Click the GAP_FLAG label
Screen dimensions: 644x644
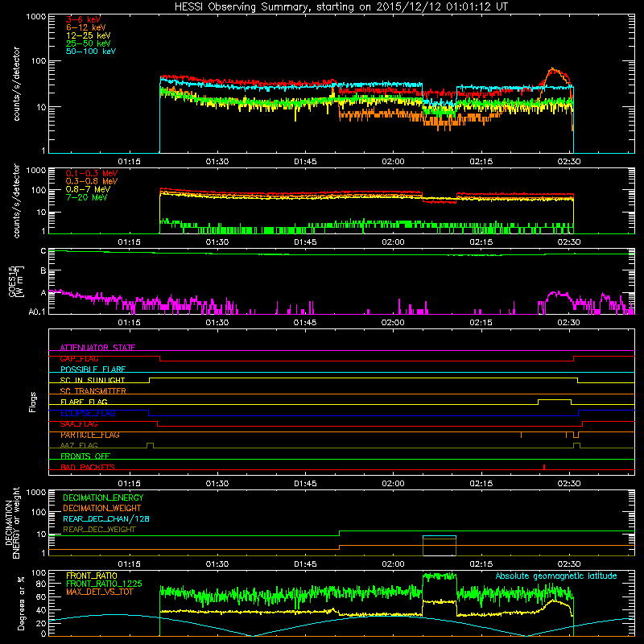[x=79, y=358]
